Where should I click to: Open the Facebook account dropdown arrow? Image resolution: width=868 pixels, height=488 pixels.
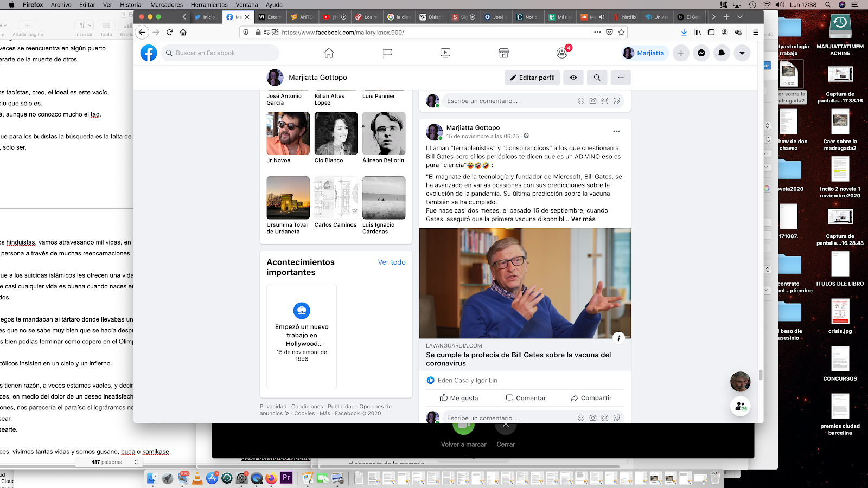point(742,53)
